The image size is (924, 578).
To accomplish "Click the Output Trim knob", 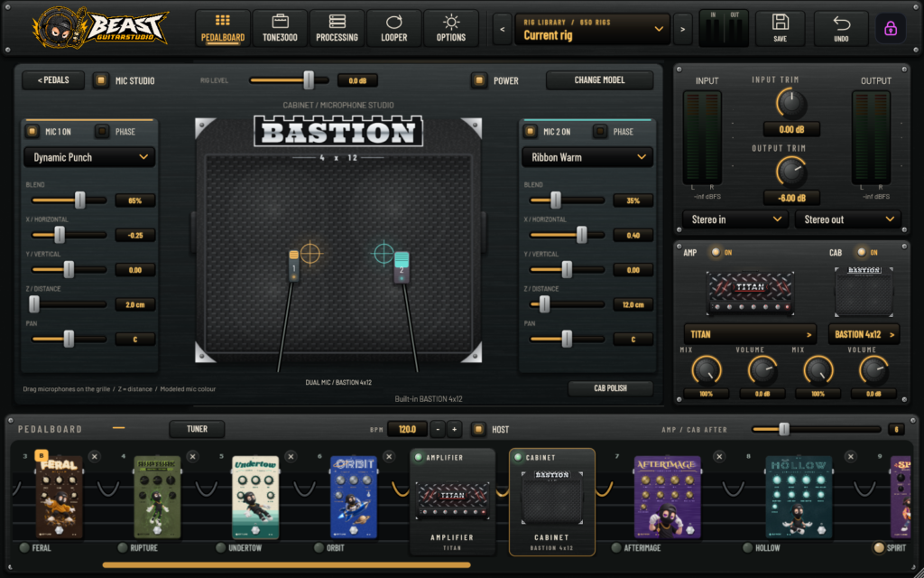I will (790, 172).
